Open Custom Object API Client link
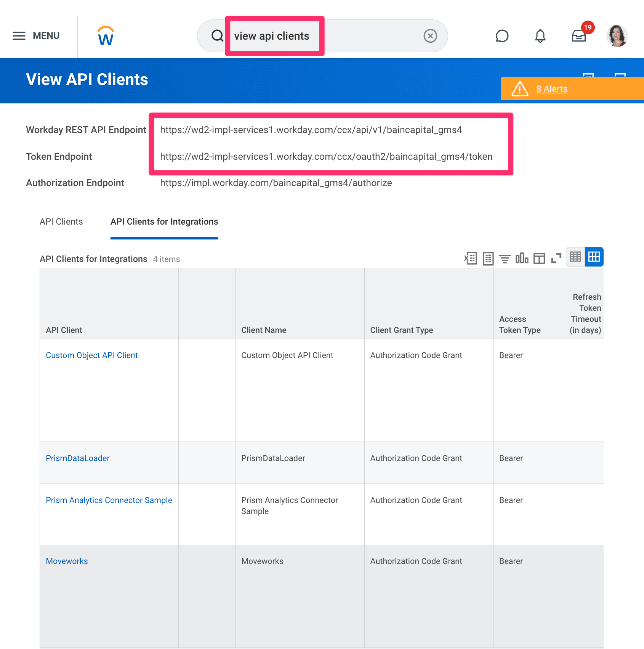This screenshot has height=649, width=644. point(92,355)
